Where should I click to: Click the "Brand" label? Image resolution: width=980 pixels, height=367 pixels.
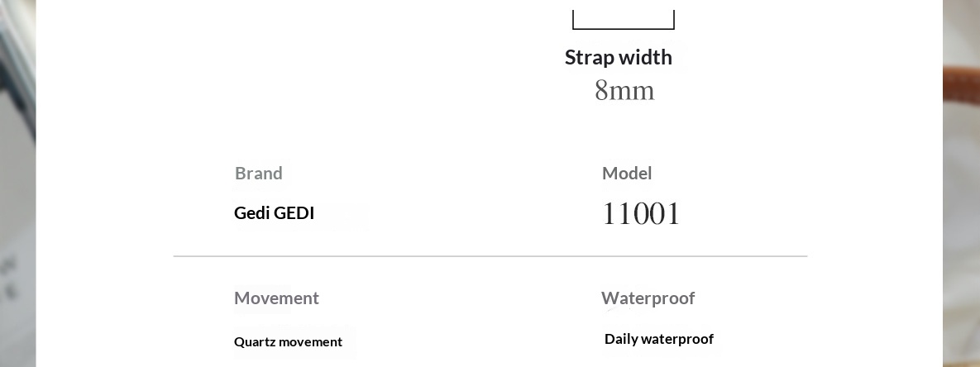(x=259, y=173)
